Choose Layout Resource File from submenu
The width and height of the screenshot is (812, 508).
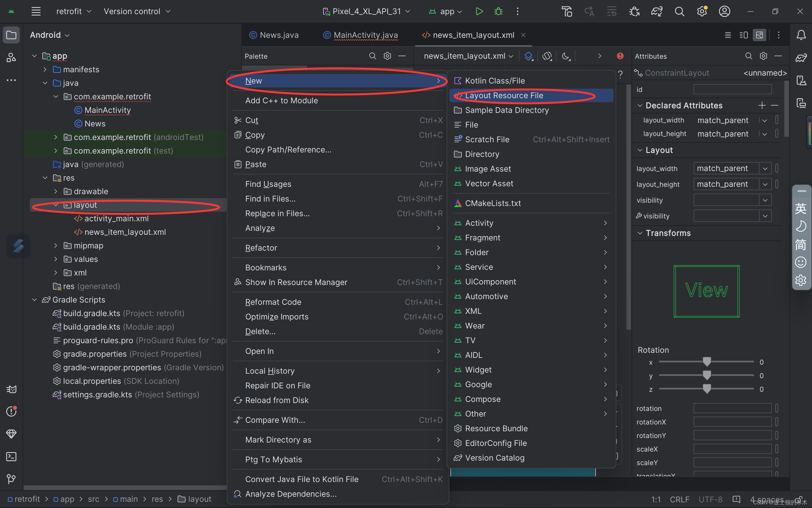(x=531, y=95)
